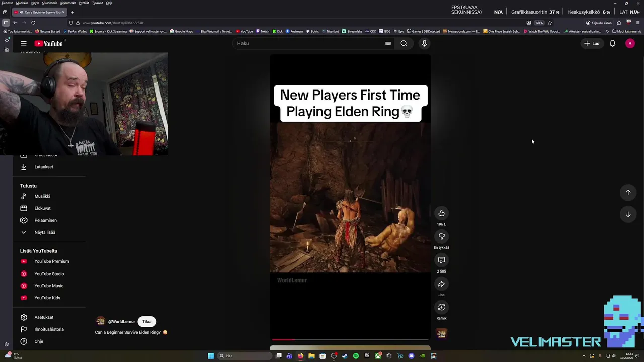
Task: Open the Firefox application menu
Action: tap(638, 23)
